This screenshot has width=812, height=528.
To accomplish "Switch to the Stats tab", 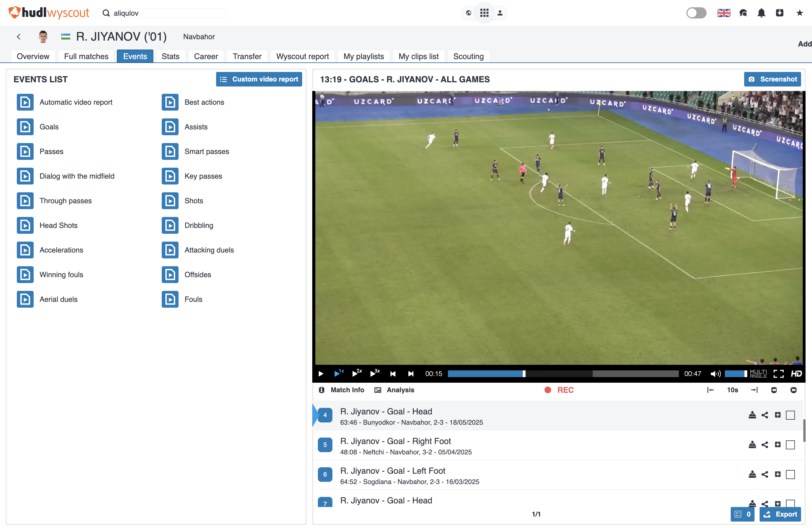I will 170,56.
